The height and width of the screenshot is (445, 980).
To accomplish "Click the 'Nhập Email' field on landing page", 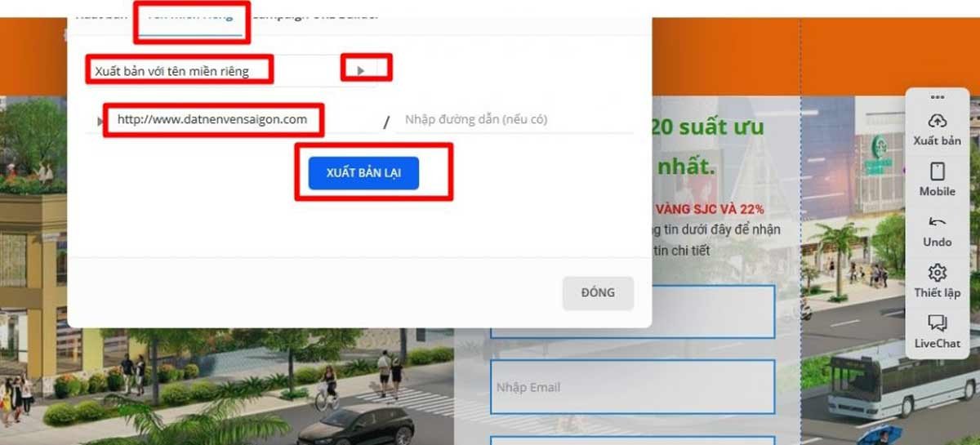I will 632,387.
